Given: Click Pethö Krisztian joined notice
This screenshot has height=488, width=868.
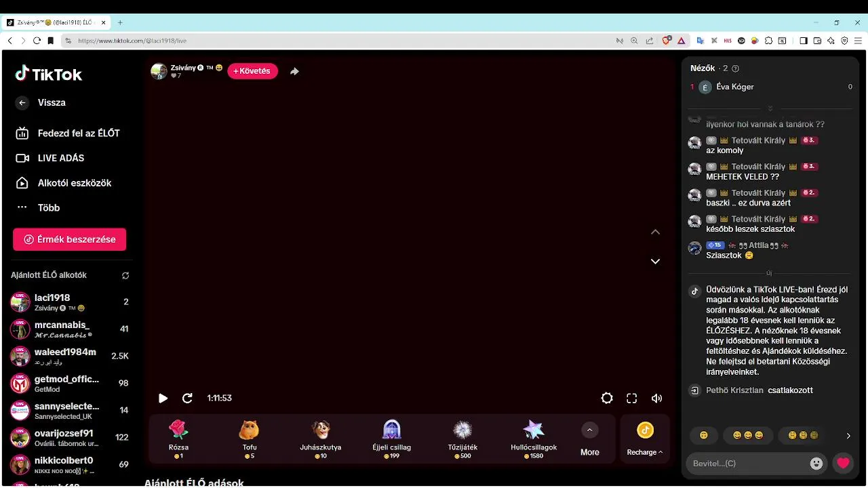Looking at the screenshot, I should pos(751,390).
